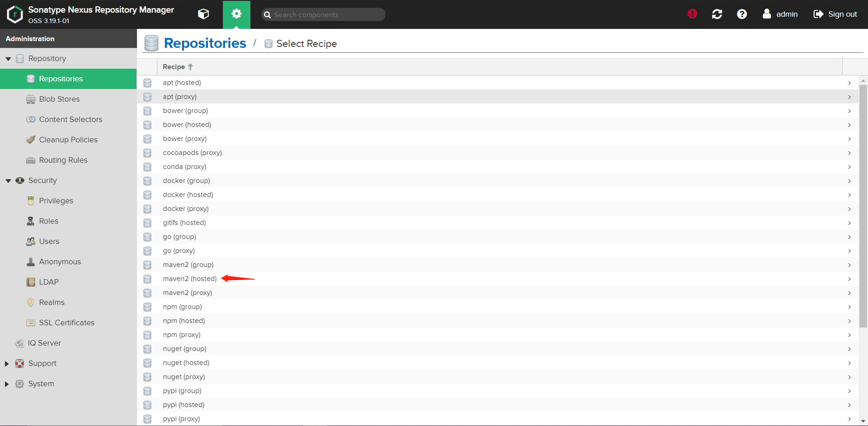Select the bower (group) recipe
The height and width of the screenshot is (426, 868).
click(498, 111)
